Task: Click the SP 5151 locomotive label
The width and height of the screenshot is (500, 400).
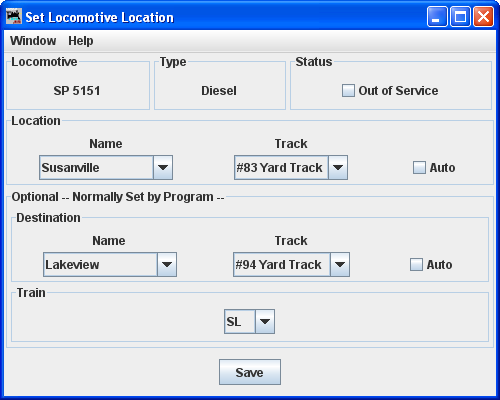Action: coord(77,91)
